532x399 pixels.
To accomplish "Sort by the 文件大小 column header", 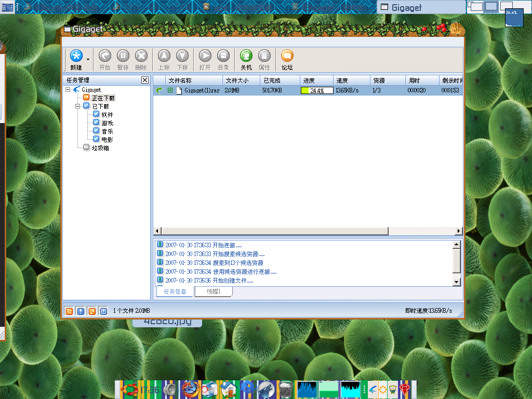I will click(x=241, y=81).
